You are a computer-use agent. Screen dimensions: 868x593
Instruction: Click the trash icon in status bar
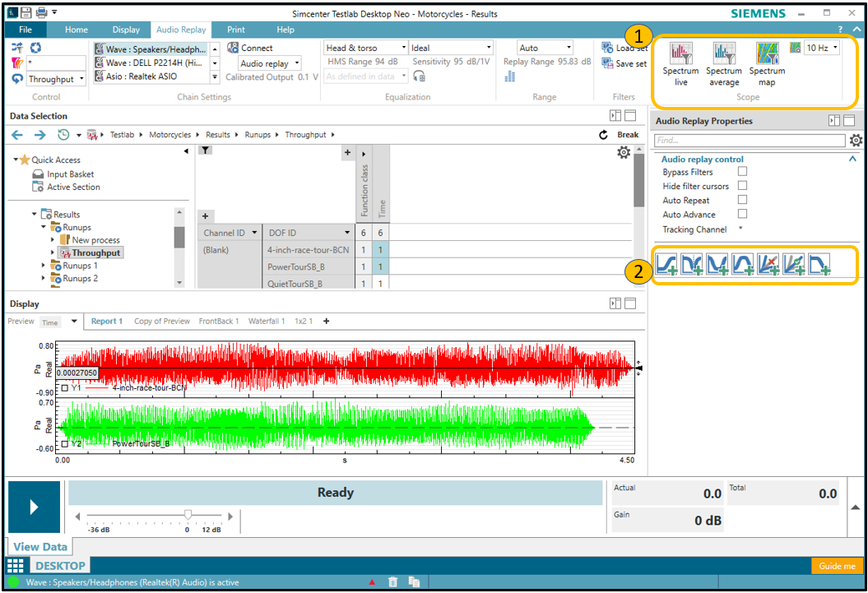coord(393,582)
